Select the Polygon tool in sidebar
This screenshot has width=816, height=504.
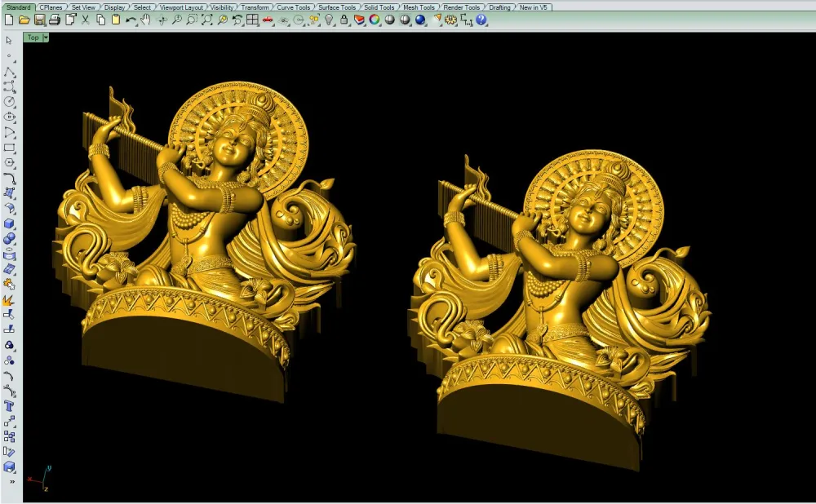coord(9,163)
